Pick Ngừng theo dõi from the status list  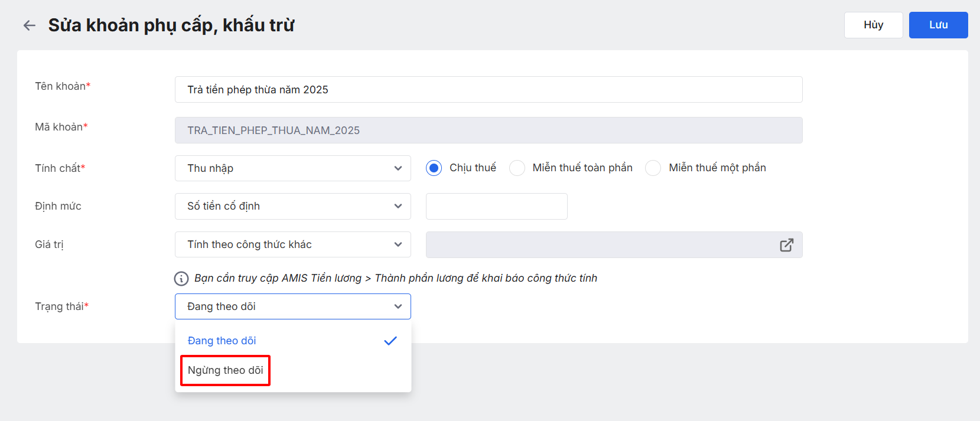pos(226,370)
